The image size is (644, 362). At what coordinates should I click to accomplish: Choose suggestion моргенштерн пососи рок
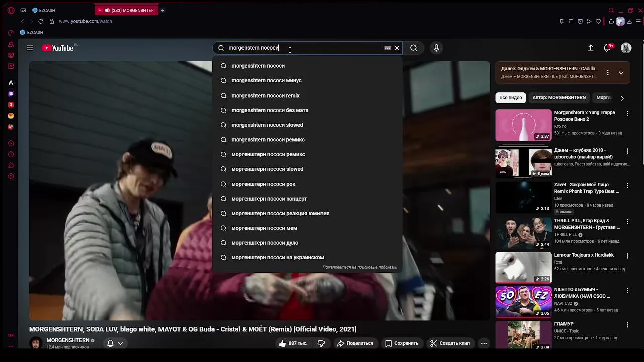pyautogui.click(x=307, y=184)
